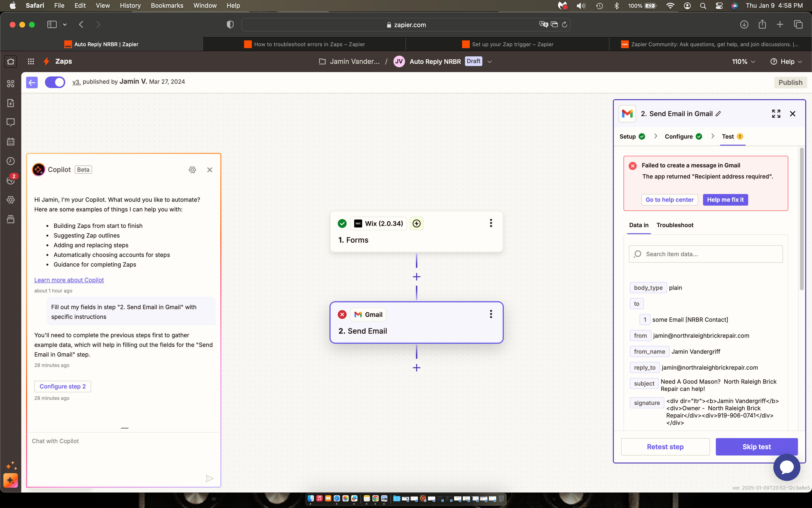Viewport: 812px width, 508px height.
Task: Open macOS Control Center icon
Action: [719, 6]
